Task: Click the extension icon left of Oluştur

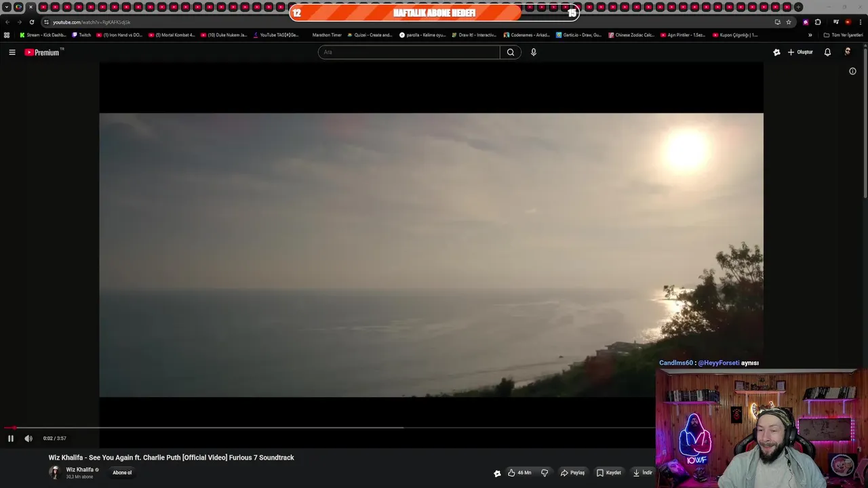Action: pos(776,52)
